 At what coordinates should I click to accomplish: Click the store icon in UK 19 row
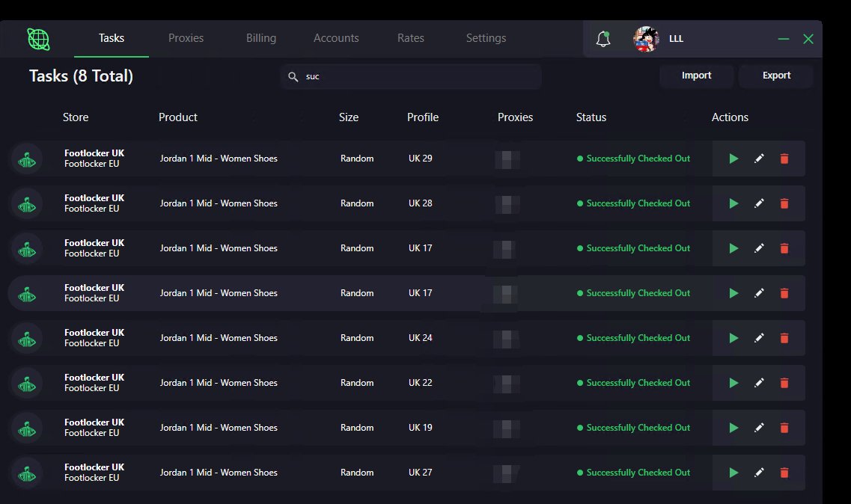point(27,428)
